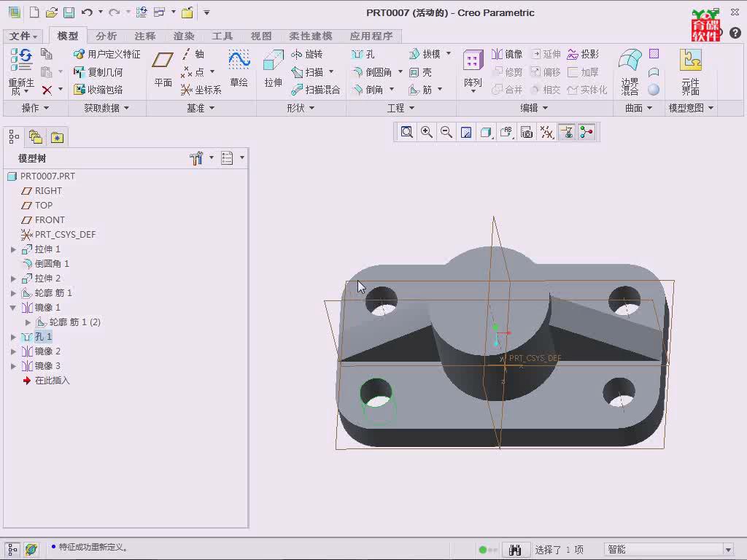
Task: Select the Plane (平面) datum tool
Action: pos(163,69)
